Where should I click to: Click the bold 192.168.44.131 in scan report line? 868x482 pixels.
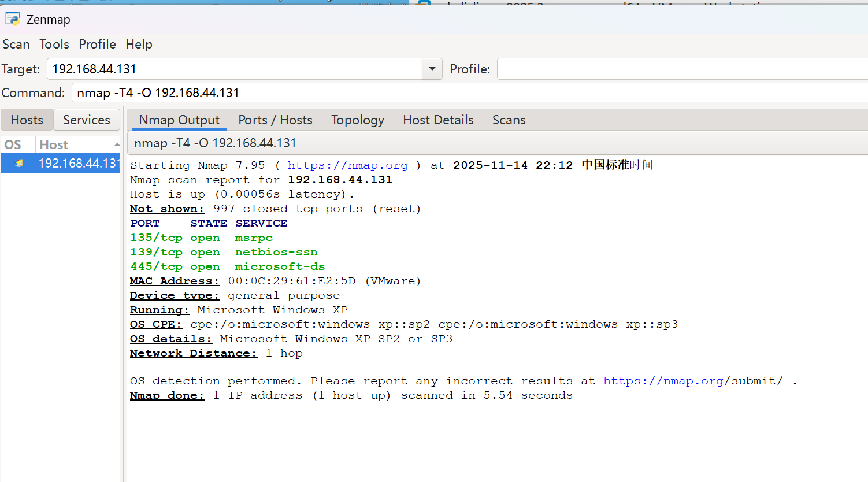(340, 180)
